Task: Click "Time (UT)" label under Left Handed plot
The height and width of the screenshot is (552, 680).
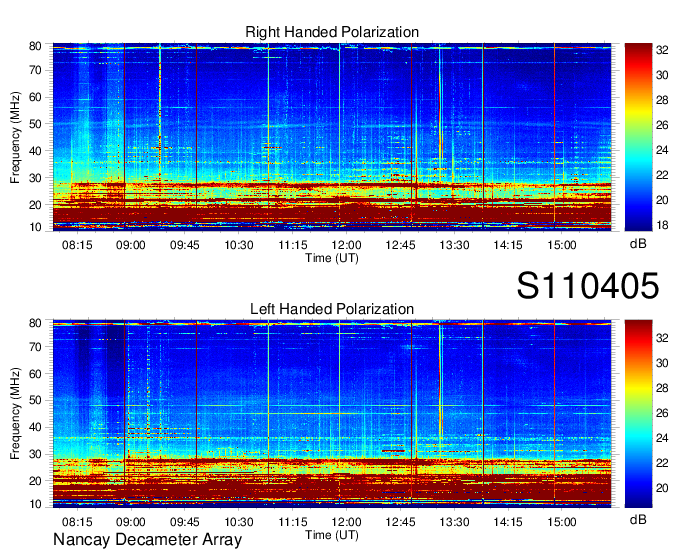Action: coord(332,535)
